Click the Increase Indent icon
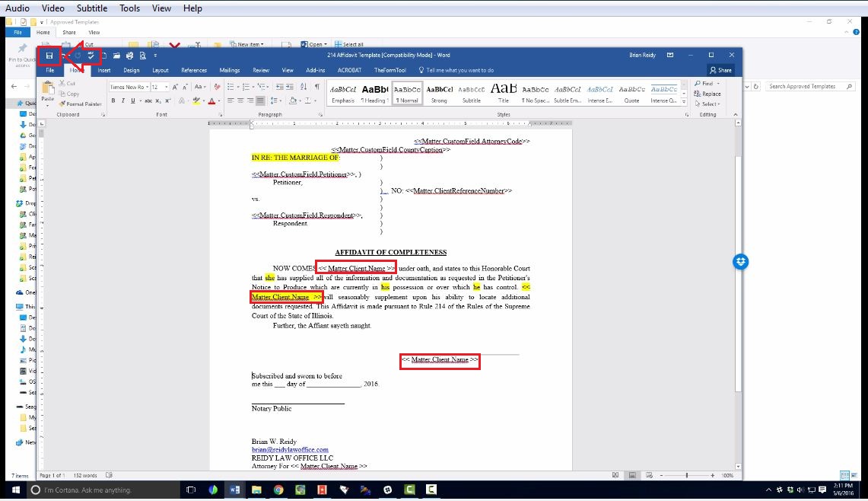Screen dimensions: 868x501 [x=290, y=87]
